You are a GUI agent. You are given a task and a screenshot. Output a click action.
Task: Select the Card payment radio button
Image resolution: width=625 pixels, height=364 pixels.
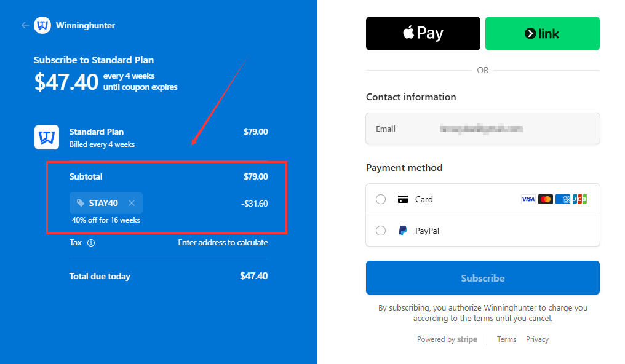point(381,199)
